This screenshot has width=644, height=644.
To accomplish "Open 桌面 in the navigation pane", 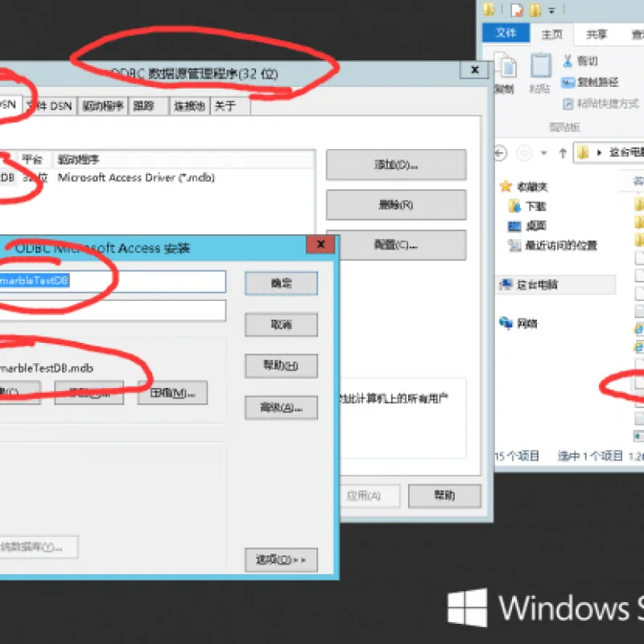I will click(x=535, y=226).
